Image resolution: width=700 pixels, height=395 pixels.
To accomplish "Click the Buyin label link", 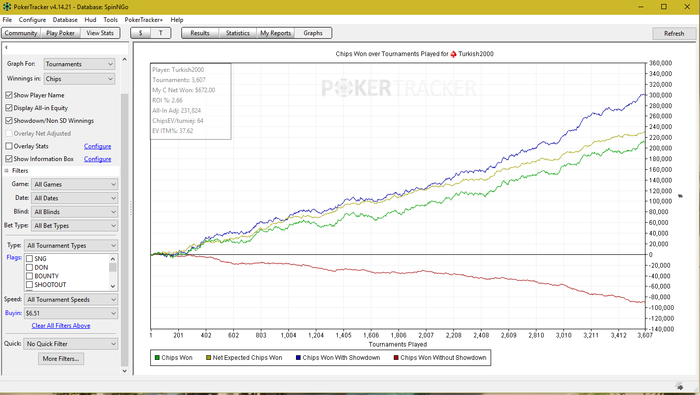I will point(13,313).
